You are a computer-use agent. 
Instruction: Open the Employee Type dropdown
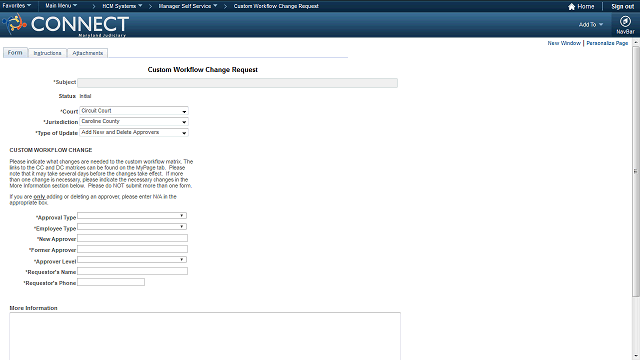tap(132, 227)
